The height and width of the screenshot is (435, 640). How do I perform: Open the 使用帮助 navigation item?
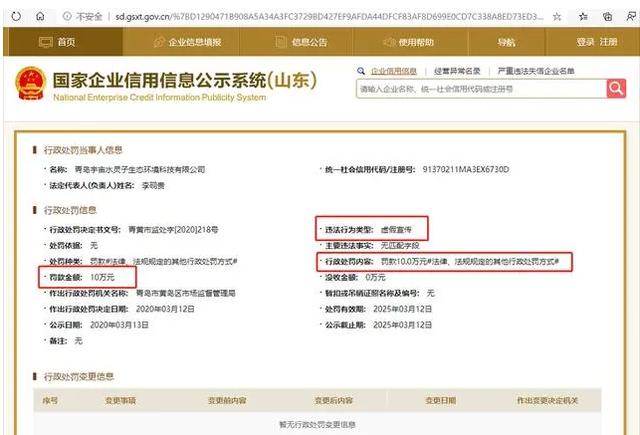(410, 42)
